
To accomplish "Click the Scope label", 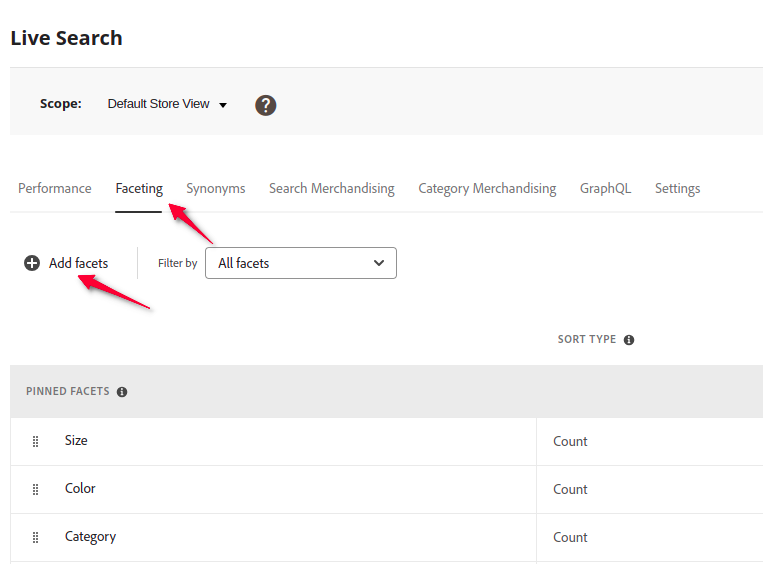I will 61,104.
